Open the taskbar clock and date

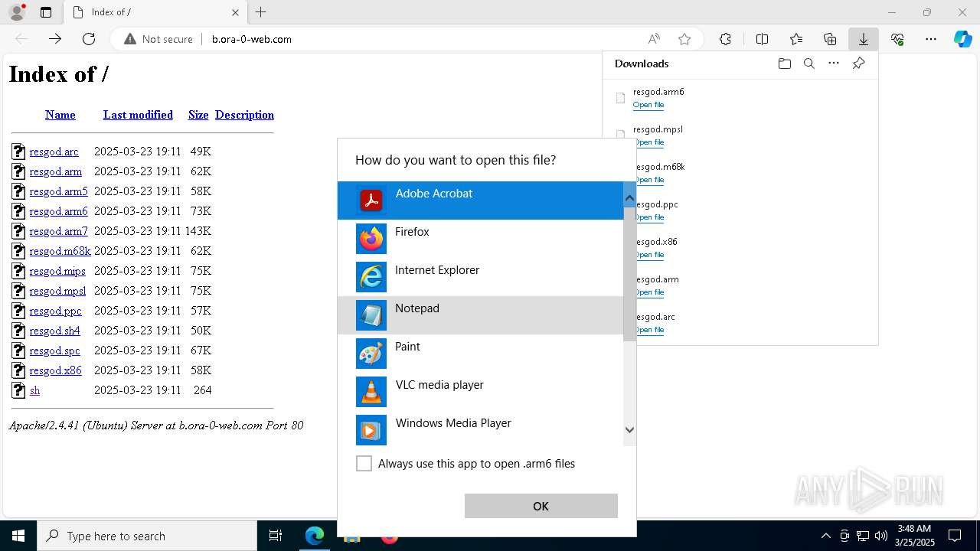pyautogui.click(x=914, y=536)
